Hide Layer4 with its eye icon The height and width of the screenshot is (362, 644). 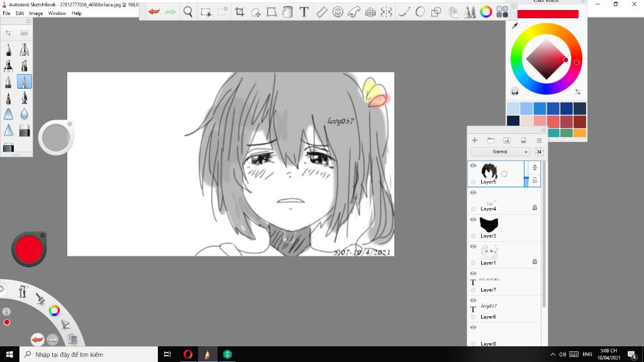click(x=473, y=192)
